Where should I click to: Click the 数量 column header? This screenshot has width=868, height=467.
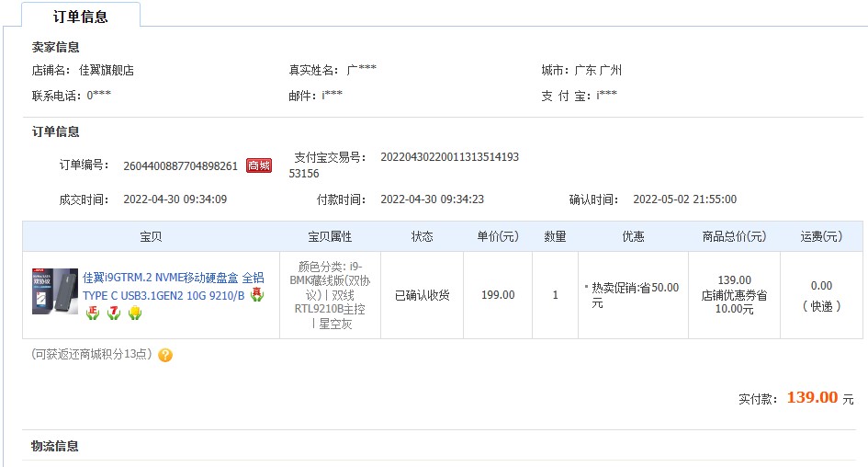[x=555, y=236]
